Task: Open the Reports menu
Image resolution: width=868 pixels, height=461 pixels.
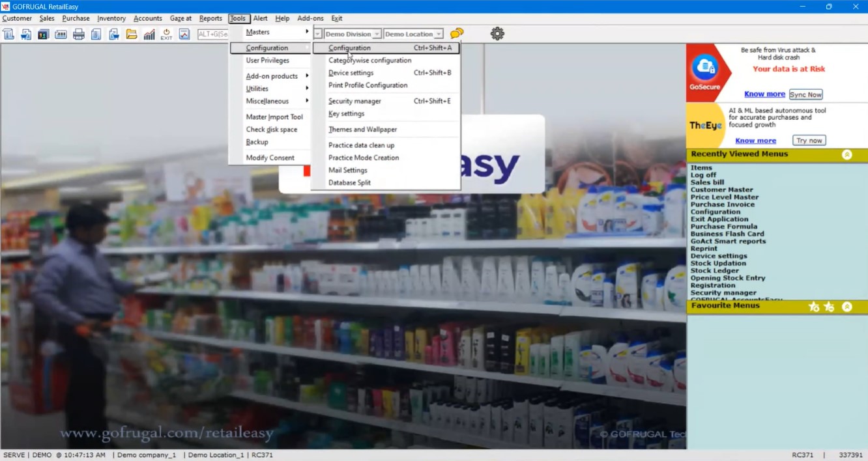Action: tap(210, 18)
